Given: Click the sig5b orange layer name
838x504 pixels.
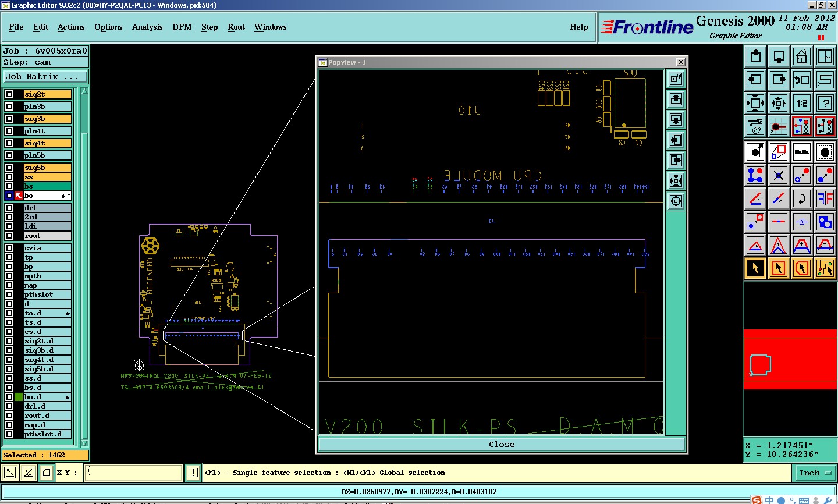Looking at the screenshot, I should [x=48, y=168].
